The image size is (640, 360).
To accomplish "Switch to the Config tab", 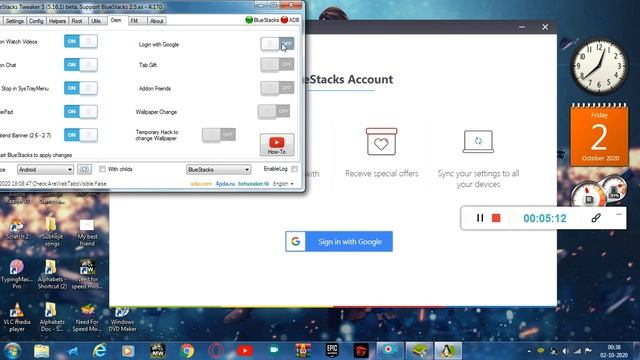I will pos(36,21).
